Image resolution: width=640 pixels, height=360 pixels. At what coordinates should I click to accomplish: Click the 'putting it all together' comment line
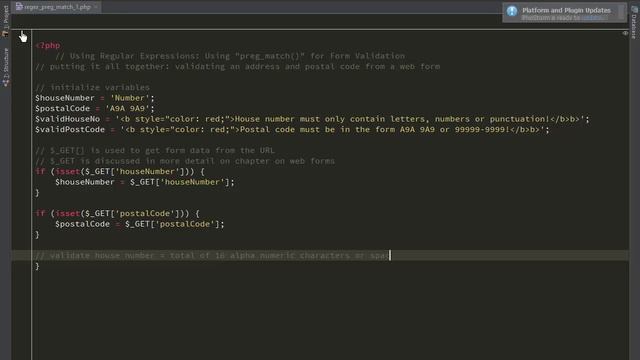pos(238,67)
